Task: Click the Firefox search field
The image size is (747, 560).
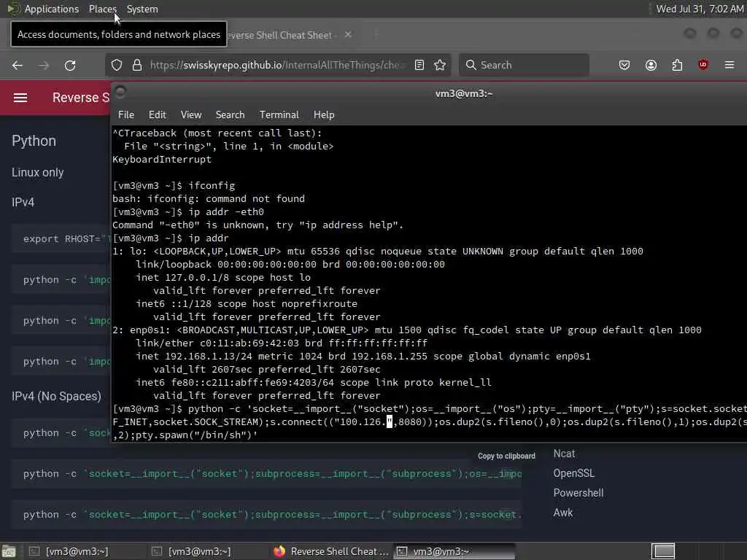Action: pyautogui.click(x=524, y=65)
